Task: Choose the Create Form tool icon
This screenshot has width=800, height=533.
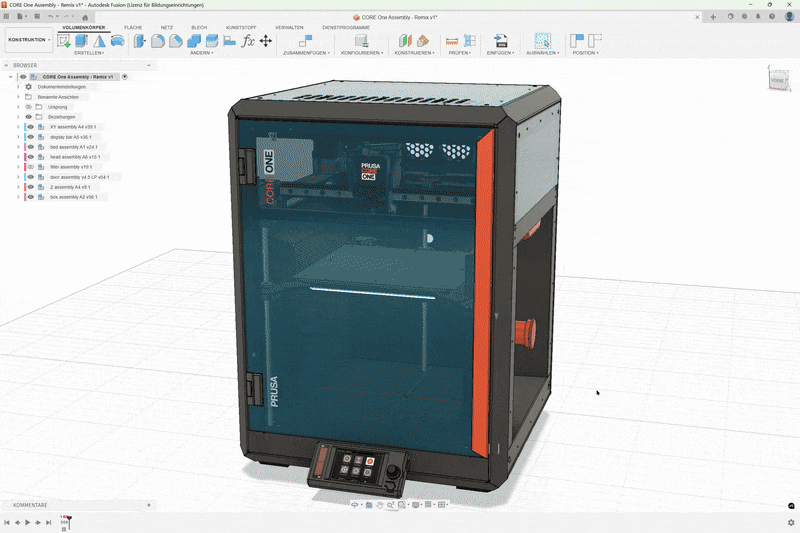Action: (117, 41)
